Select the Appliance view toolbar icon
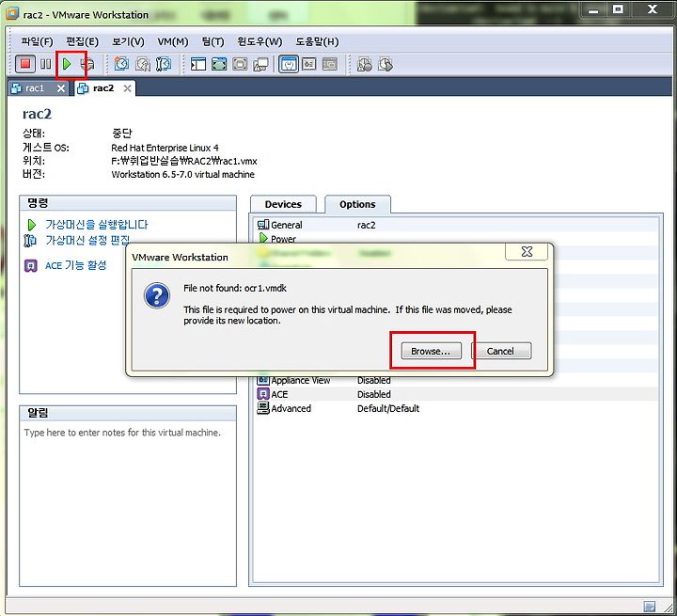 point(309,64)
